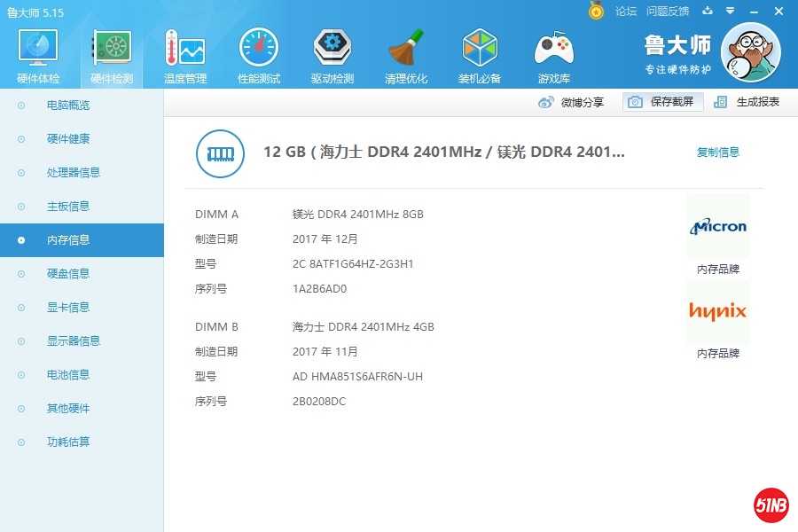The width and height of the screenshot is (798, 532).
Task: Select the 温度管理 thermometer icon
Action: pos(185,50)
